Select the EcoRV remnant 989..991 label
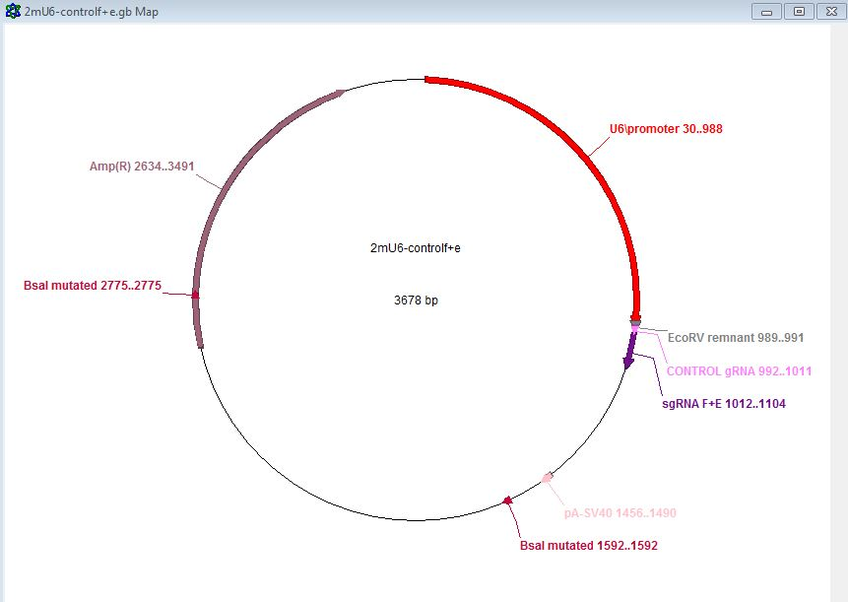The width and height of the screenshot is (848, 602). [x=735, y=338]
